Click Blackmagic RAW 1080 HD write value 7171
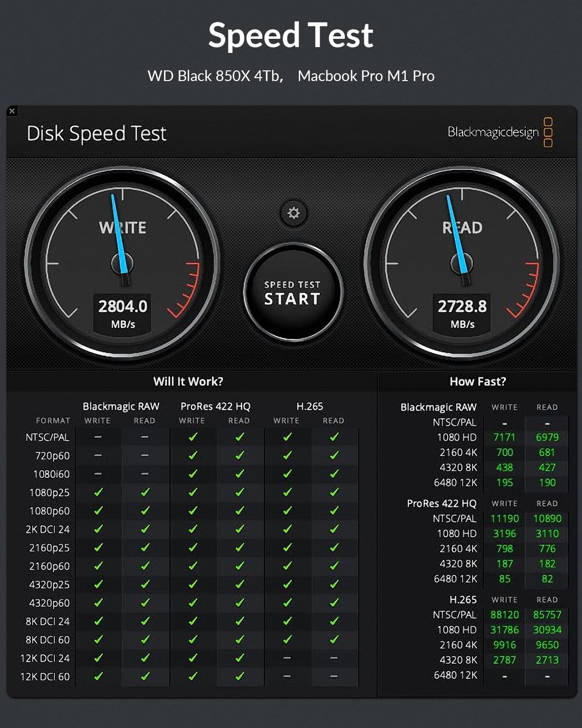 (504, 437)
